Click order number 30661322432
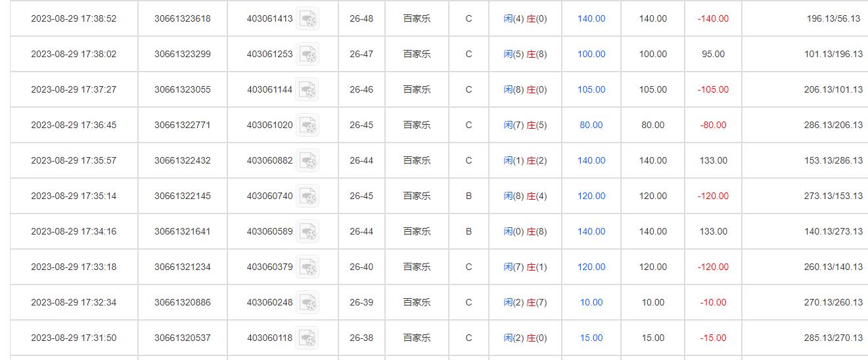This screenshot has width=868, height=360. (x=183, y=161)
